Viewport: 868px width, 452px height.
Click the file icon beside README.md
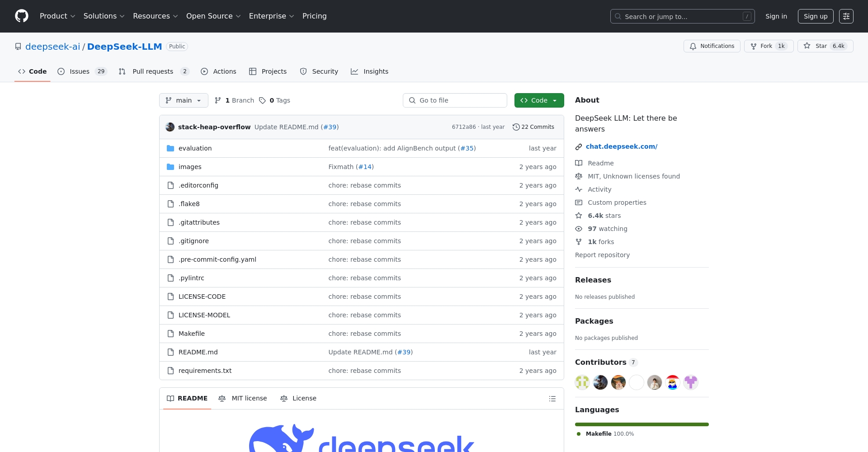tap(170, 352)
